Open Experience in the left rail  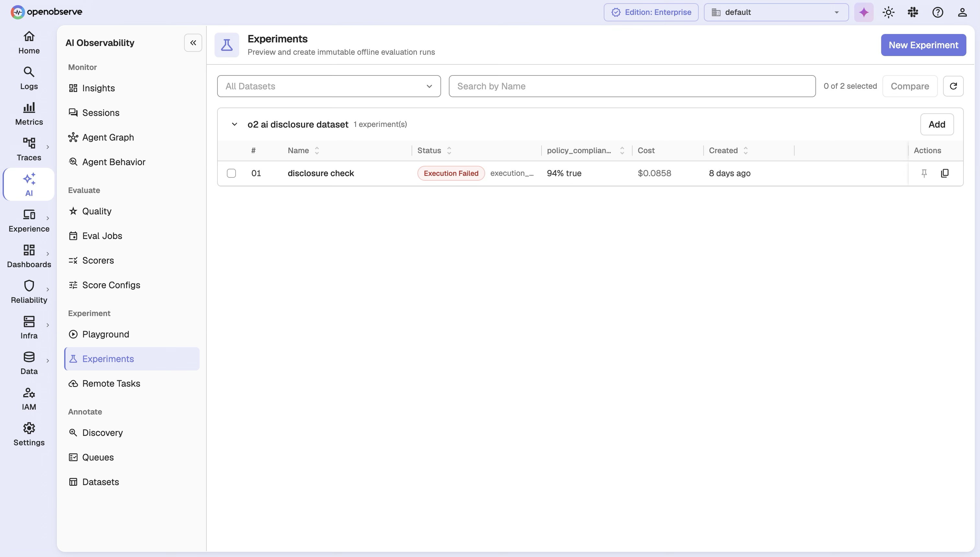[x=29, y=221]
